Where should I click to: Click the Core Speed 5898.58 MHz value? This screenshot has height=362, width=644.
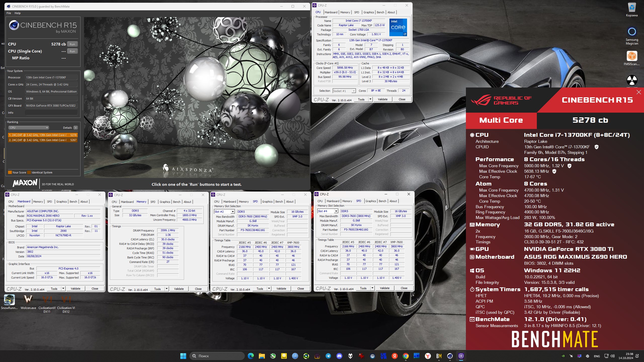click(345, 68)
